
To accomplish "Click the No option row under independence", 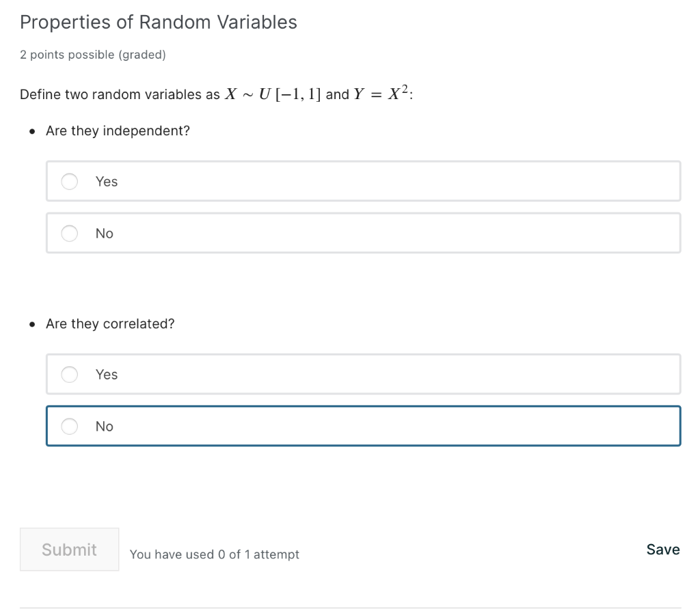I will pos(363,233).
